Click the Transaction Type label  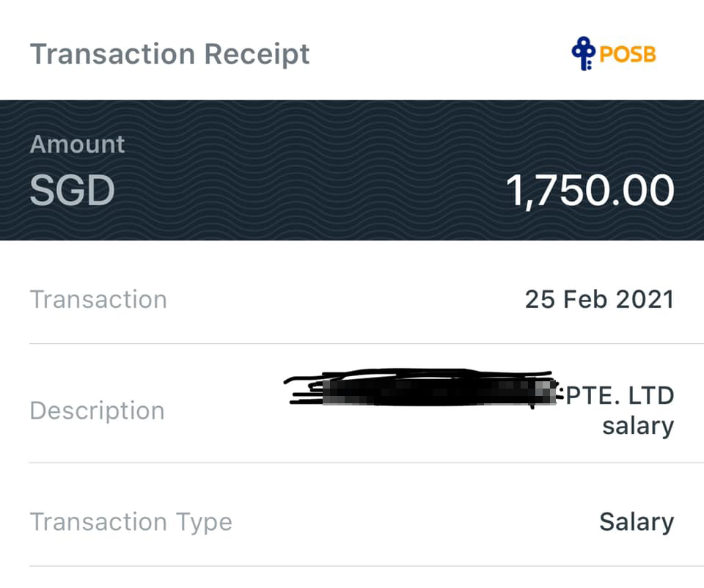[x=131, y=522]
